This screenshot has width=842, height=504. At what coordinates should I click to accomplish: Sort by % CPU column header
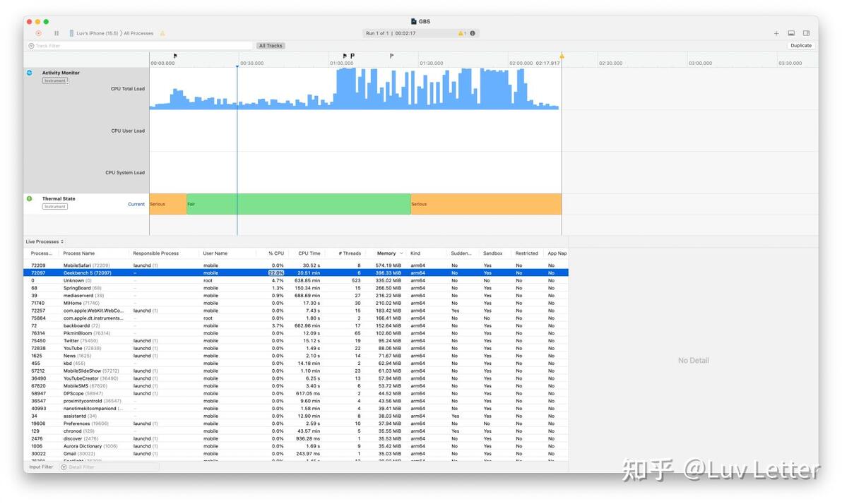[276, 253]
